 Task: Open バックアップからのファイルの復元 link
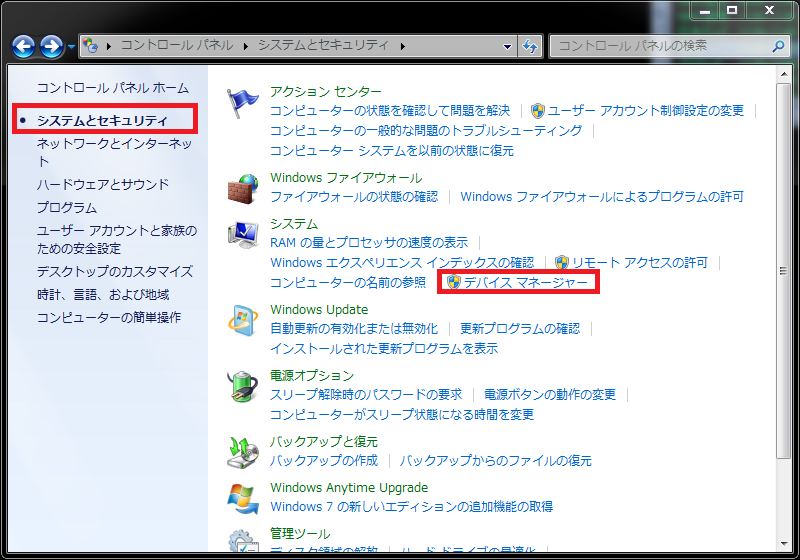pos(495,461)
